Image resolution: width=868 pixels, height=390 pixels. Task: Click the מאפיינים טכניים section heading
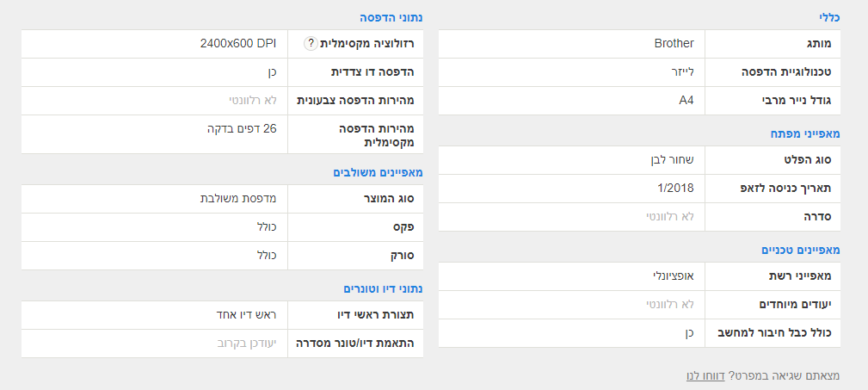(800, 250)
